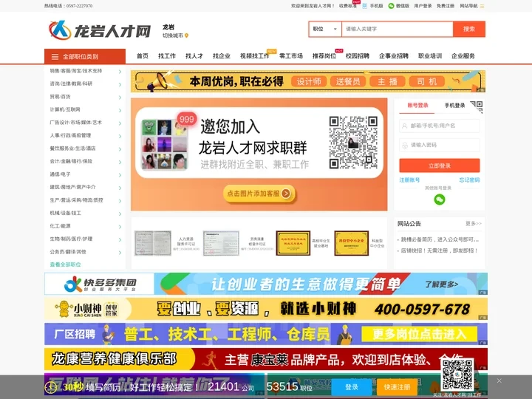Open 找工作 nav item
This screenshot has height=399, width=532.
click(x=167, y=56)
